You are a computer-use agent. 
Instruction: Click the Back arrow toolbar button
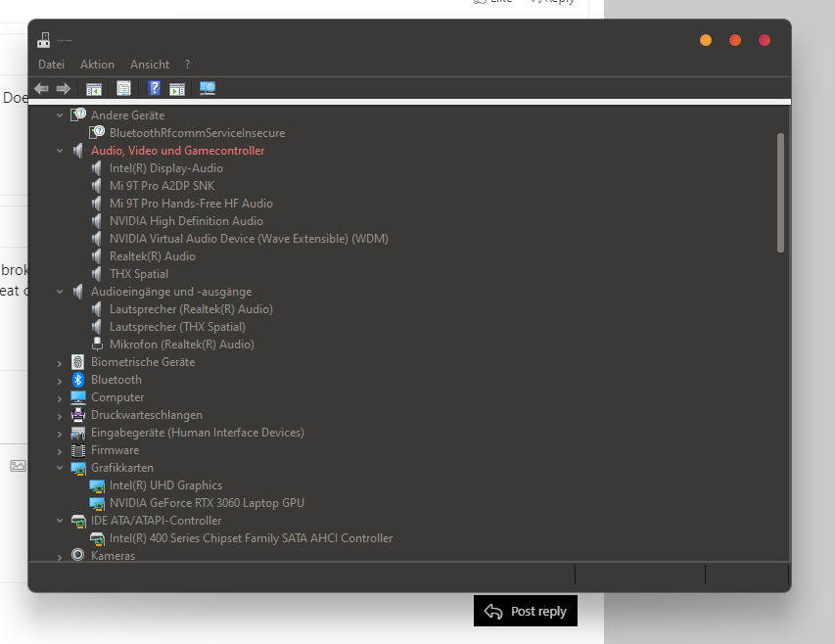pyautogui.click(x=41, y=88)
